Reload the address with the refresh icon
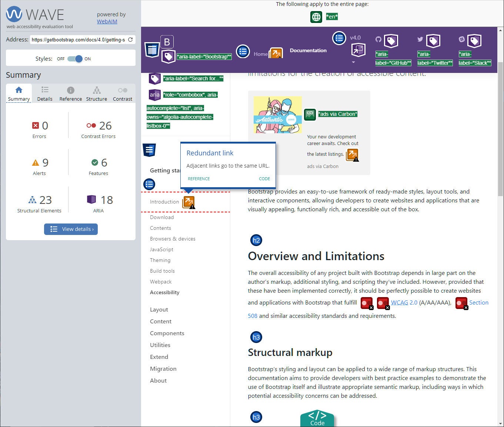The width and height of the screenshot is (504, 427). 130,40
